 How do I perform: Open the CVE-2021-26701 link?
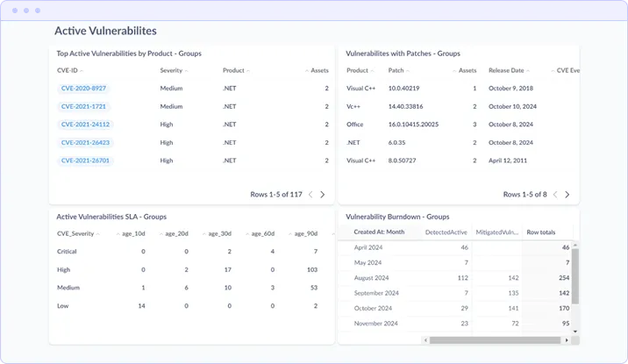[x=85, y=161]
